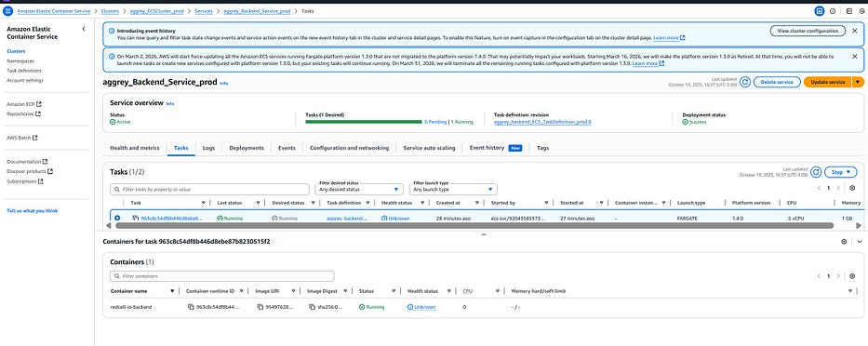Go to next page in Containers pagination

[x=838, y=275]
